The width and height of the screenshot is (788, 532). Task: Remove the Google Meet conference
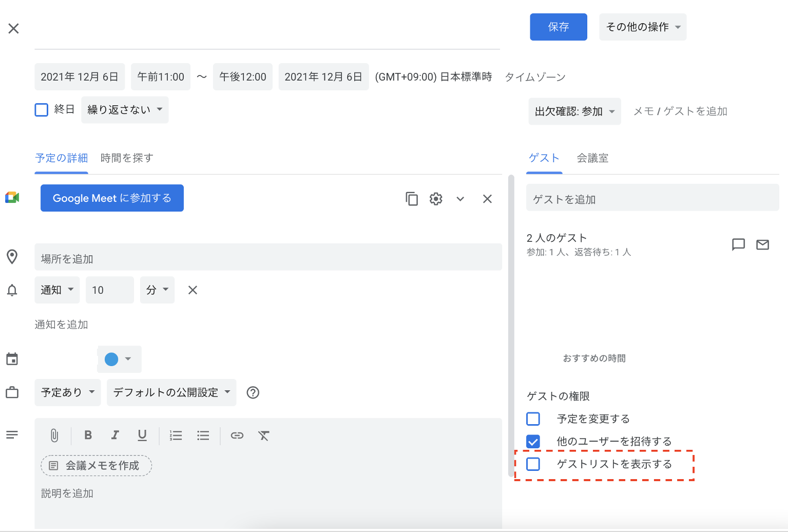click(x=487, y=199)
